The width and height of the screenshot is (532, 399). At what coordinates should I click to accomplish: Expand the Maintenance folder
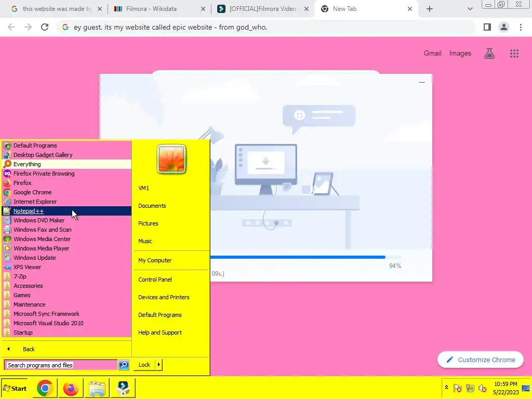66,304
